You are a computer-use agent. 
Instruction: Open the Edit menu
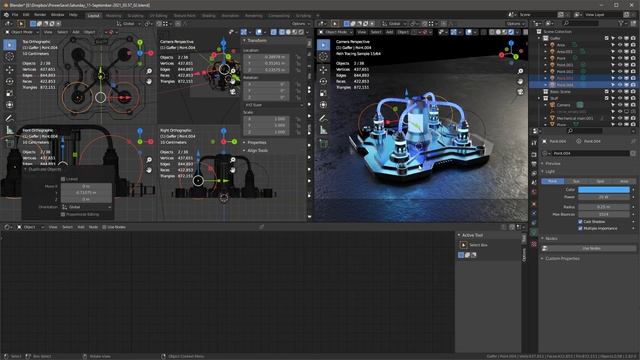click(26, 15)
